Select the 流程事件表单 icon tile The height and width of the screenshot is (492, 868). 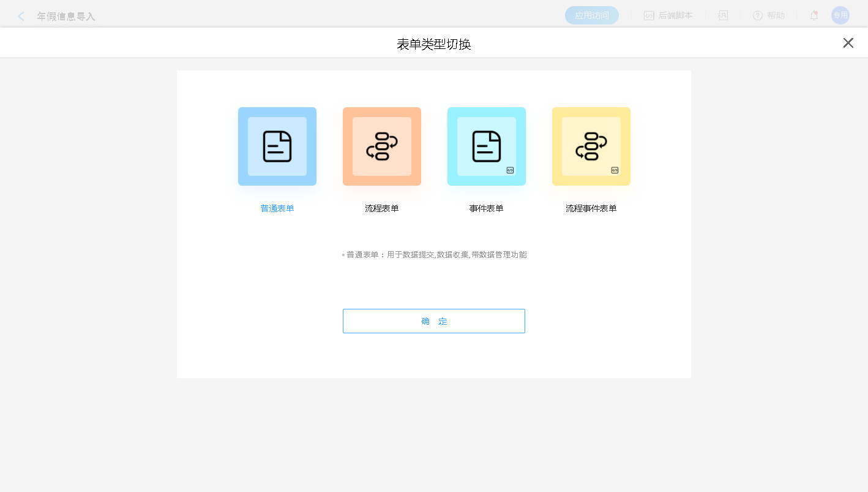pyautogui.click(x=591, y=146)
